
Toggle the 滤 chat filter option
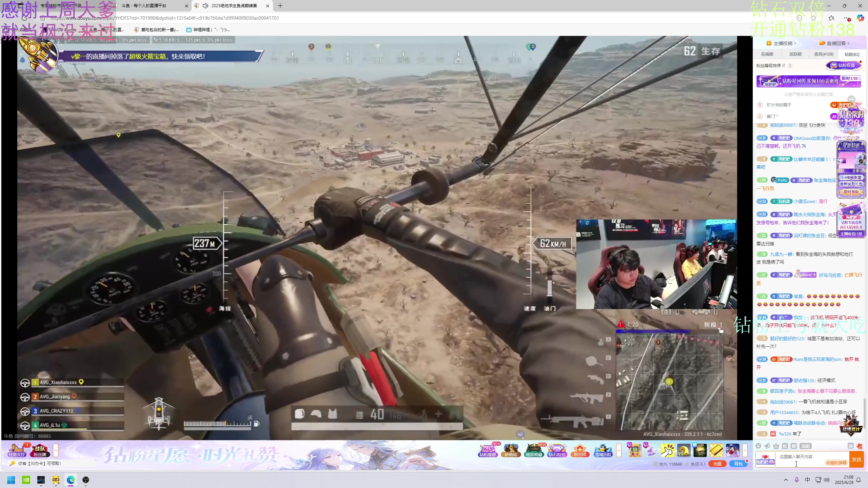coord(850,446)
